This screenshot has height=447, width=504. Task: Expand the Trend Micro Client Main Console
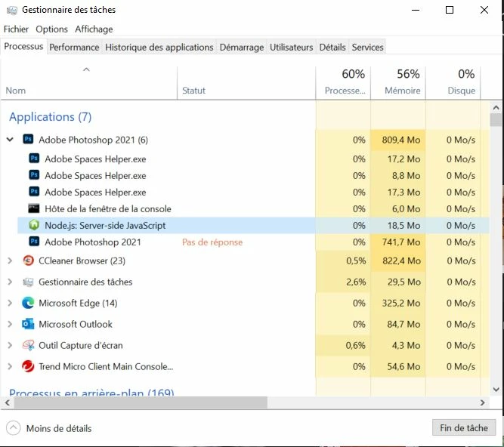[10, 366]
